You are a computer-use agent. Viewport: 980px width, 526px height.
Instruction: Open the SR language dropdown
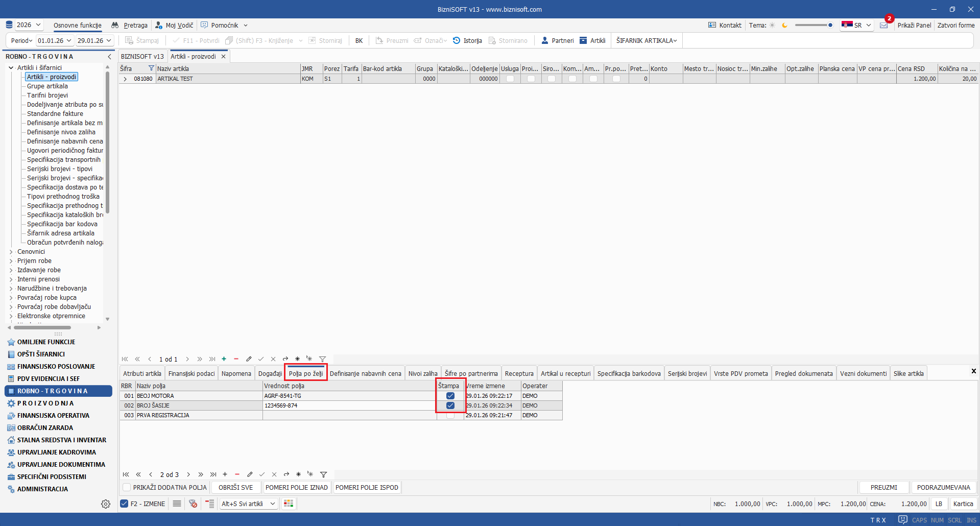point(856,25)
